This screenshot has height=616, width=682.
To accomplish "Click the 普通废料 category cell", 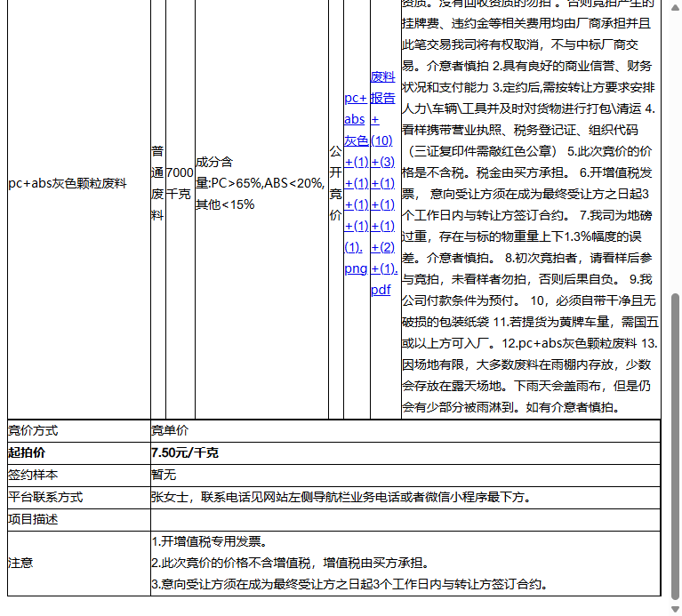I will point(157,183).
